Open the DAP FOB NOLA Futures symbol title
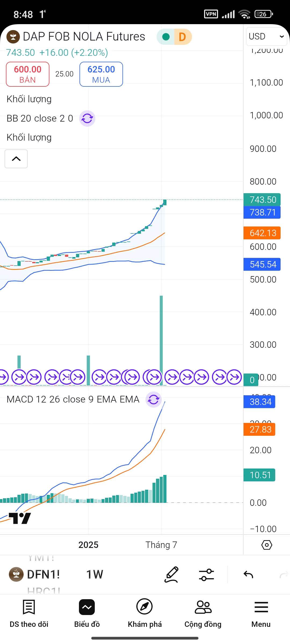This screenshot has width=290, height=644. (84, 36)
